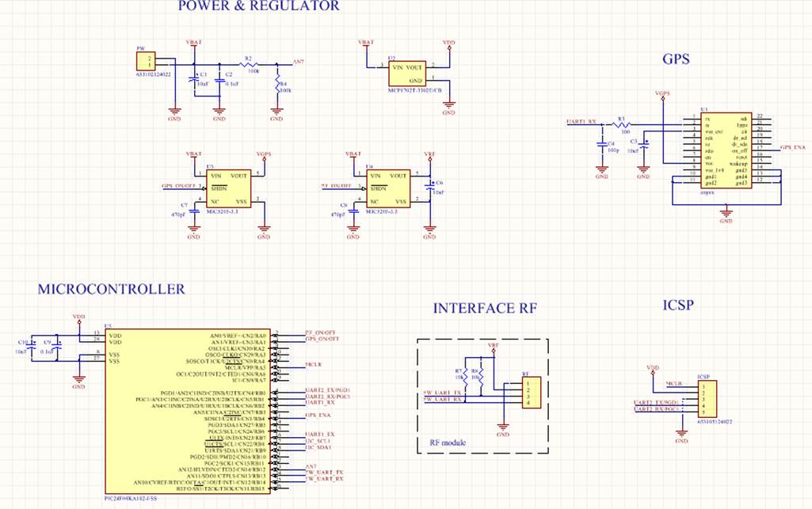This screenshot has width=812, height=509.
Task: Select GND symbol below microcontroller VSS pins
Action: tap(78, 382)
